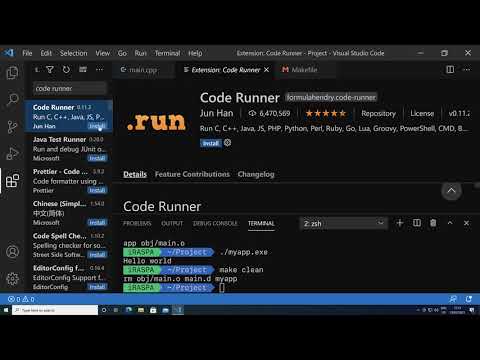Screen dimensions: 480x360
Task: Open the Windows Start menu
Action: (x=6, y=310)
